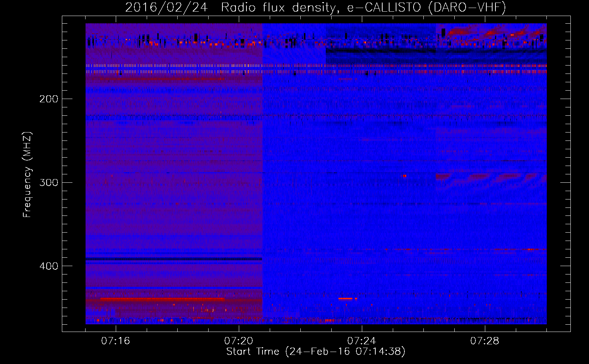This screenshot has width=589, height=364.
Task: Click the '200' frequency tick label
Action: tap(49, 99)
